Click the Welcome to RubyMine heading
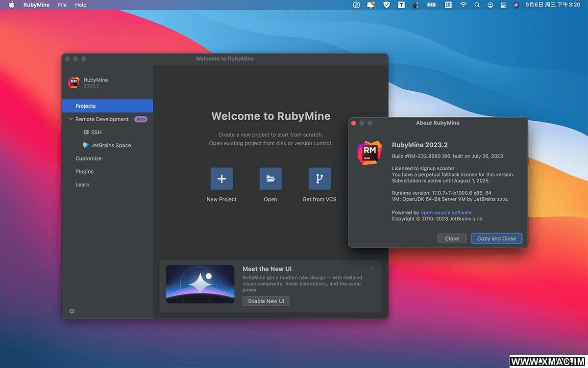 tap(271, 116)
